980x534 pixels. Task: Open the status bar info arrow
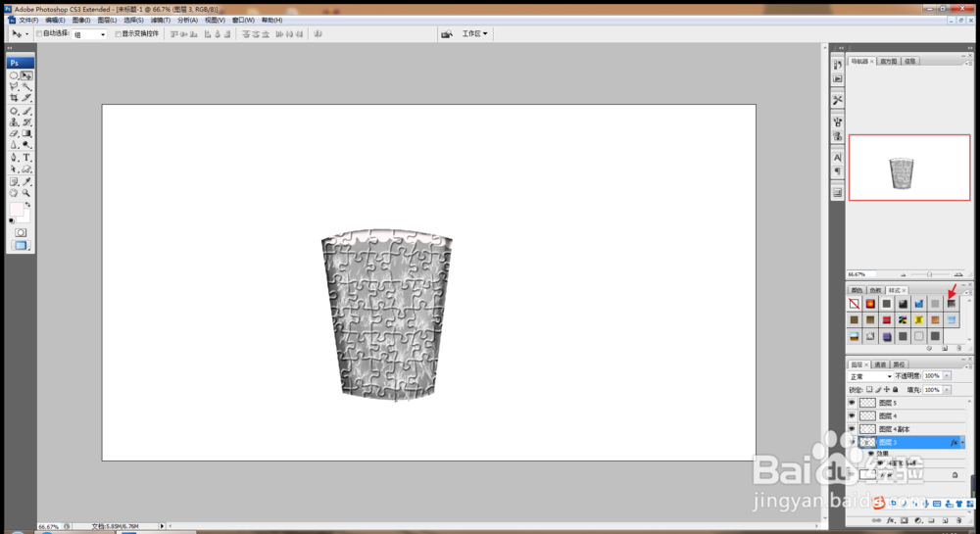pyautogui.click(x=162, y=526)
